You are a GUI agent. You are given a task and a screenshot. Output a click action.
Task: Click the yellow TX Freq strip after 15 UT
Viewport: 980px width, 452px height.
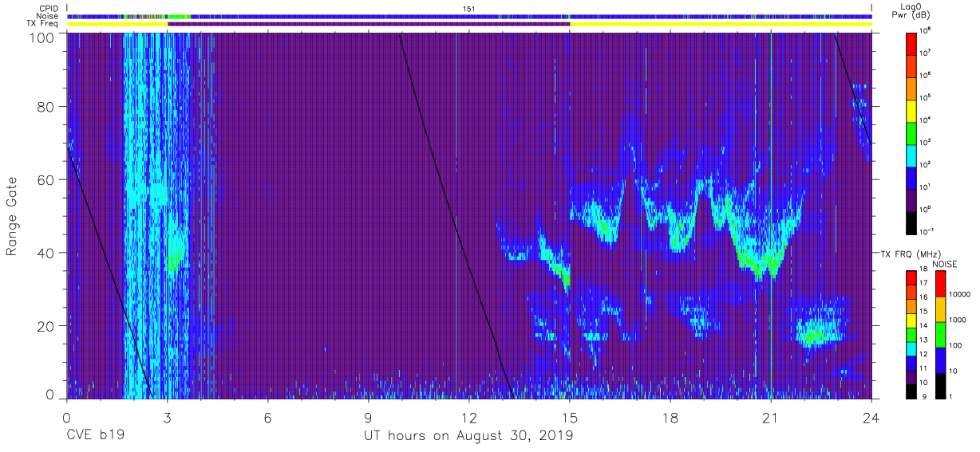[721, 24]
